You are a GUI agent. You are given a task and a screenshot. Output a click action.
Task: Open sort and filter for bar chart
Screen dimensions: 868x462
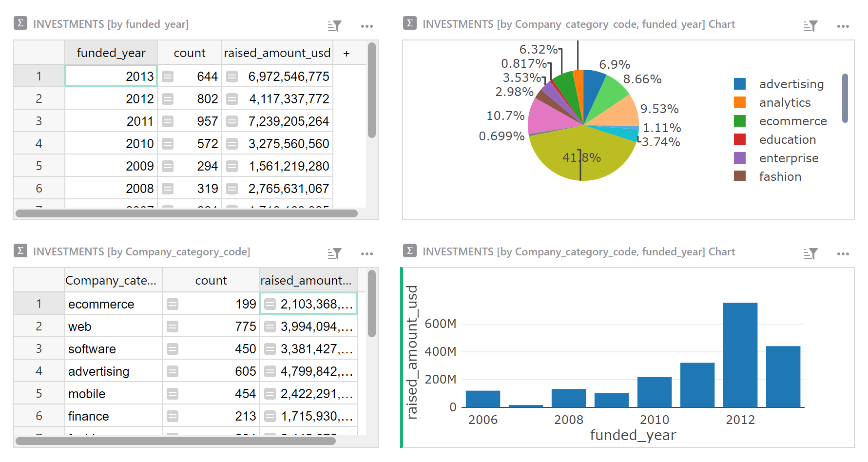point(810,253)
